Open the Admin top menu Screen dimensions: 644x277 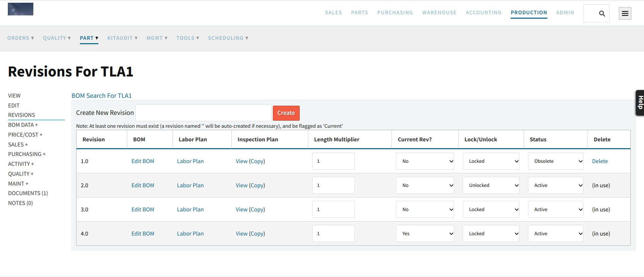565,13
